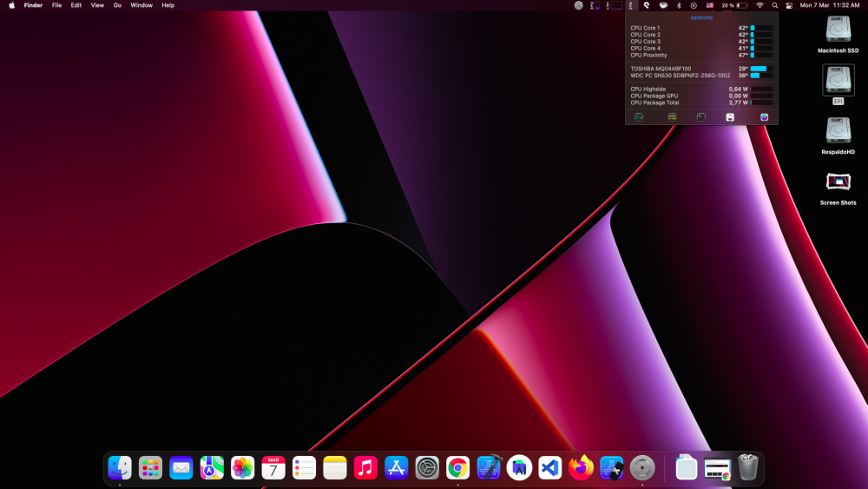The height and width of the screenshot is (489, 868).
Task: Click the memory graph menu bar item
Action: 595,5
